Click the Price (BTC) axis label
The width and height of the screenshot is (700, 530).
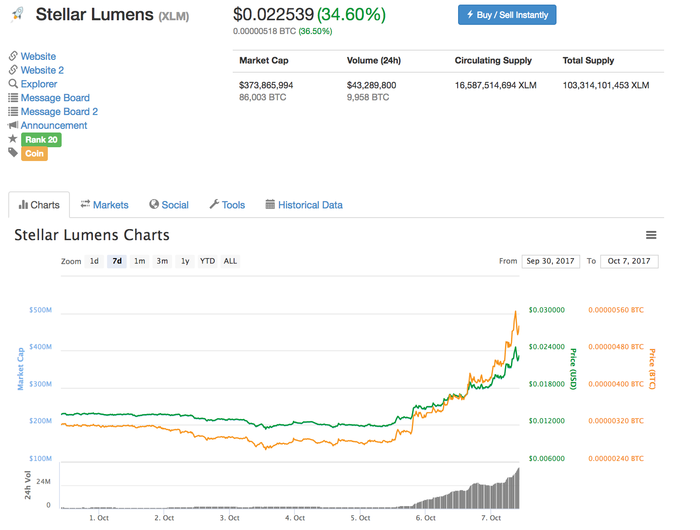coord(652,369)
